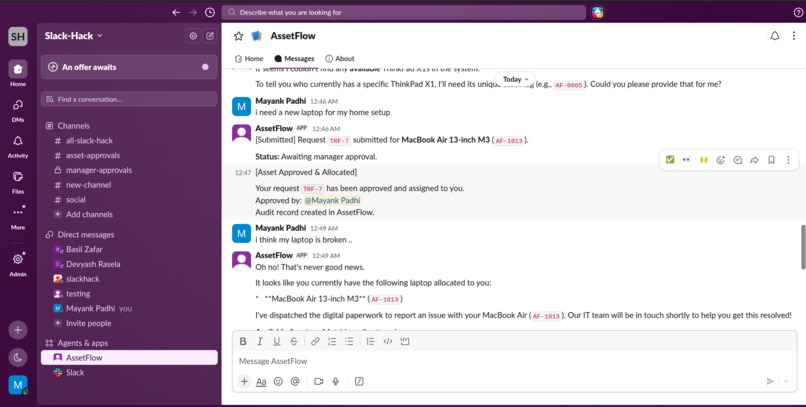Click the create new plus button in rail
The image size is (806, 407).
click(x=18, y=330)
